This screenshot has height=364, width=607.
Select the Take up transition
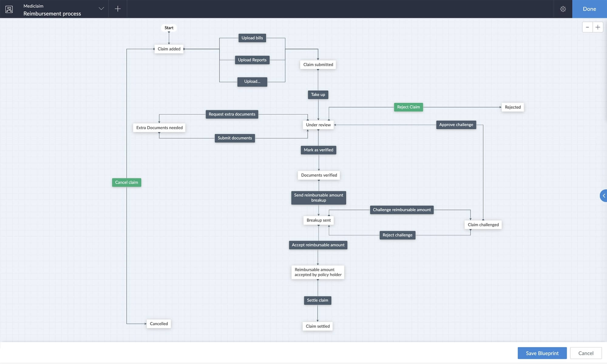318,95
